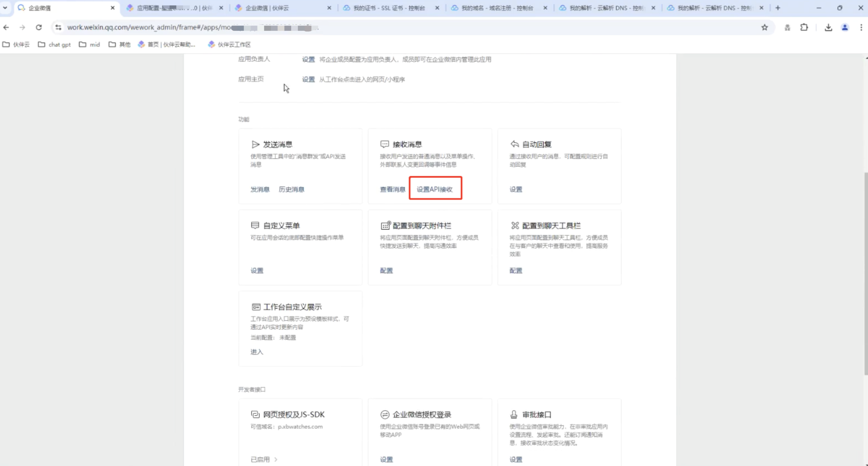The width and height of the screenshot is (868, 466).
Task: Click 设置 in the 审批接口 card
Action: click(x=516, y=459)
